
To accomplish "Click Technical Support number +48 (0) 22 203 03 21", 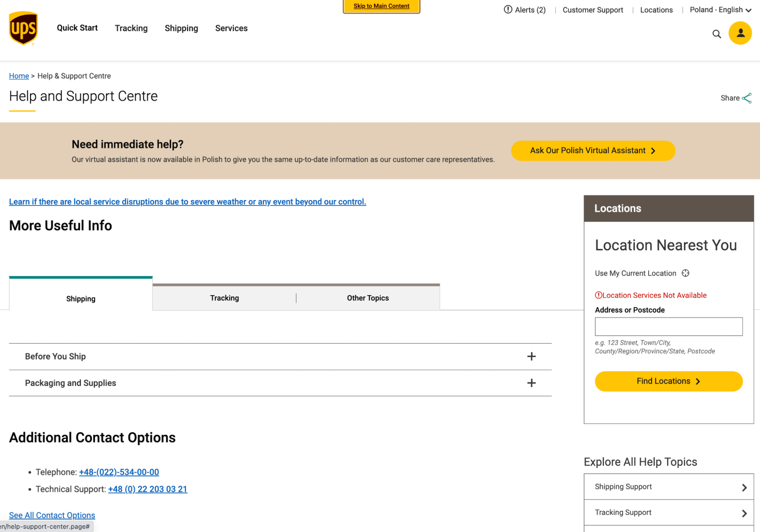I will [x=148, y=489].
